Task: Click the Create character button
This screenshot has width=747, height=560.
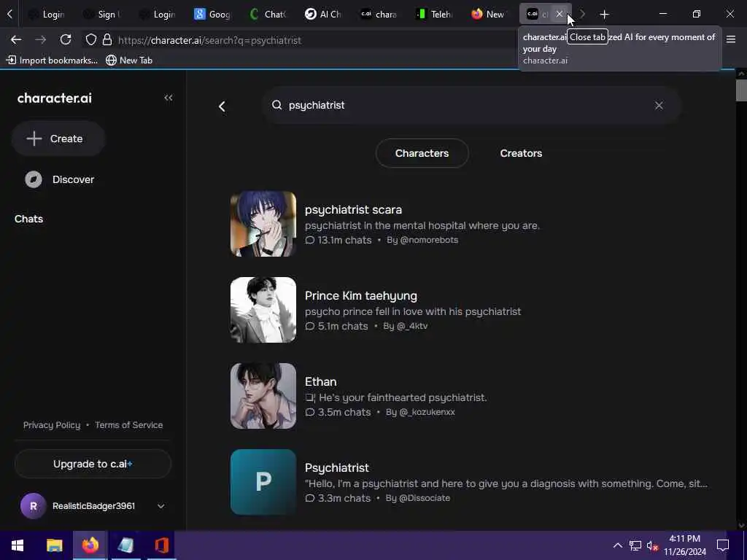Action: point(58,139)
